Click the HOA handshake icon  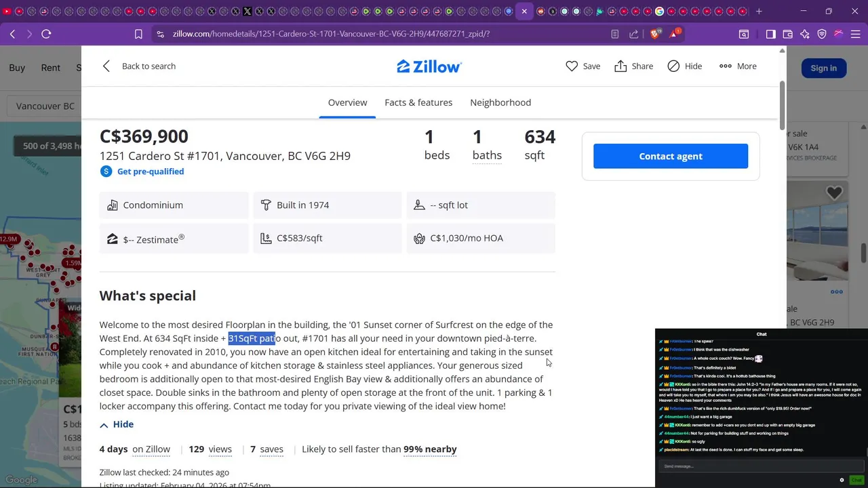[x=419, y=239]
